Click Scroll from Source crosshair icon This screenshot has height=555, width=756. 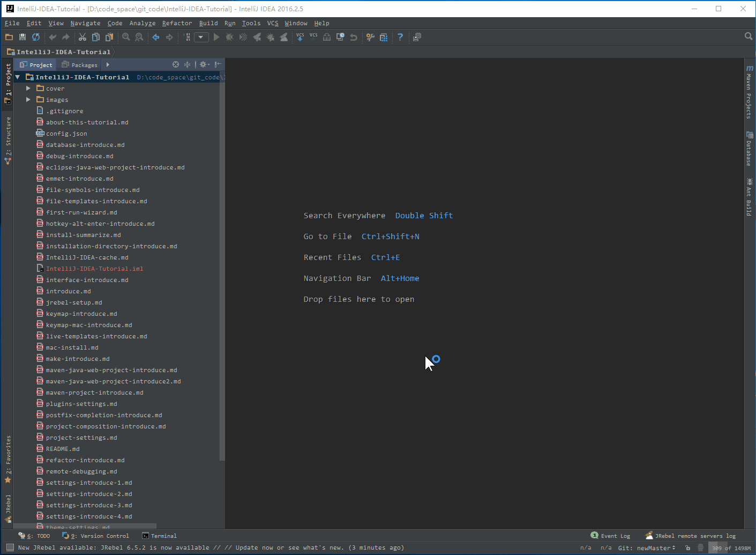coord(176,64)
